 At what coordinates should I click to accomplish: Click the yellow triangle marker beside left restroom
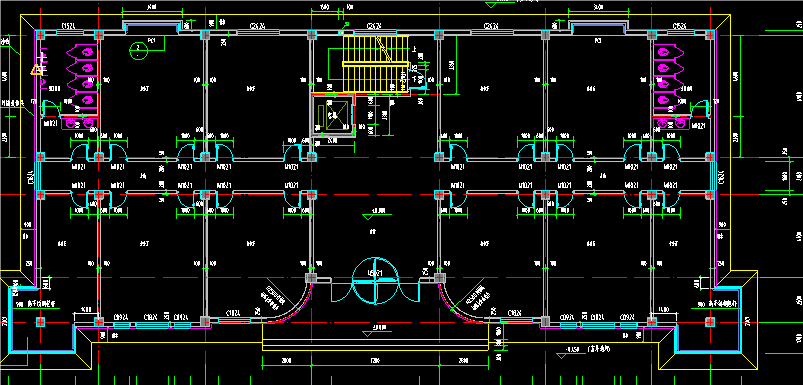(x=37, y=70)
